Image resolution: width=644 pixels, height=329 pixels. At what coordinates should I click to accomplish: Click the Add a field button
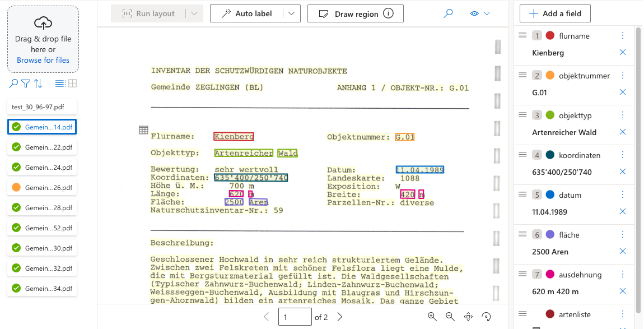tap(555, 13)
